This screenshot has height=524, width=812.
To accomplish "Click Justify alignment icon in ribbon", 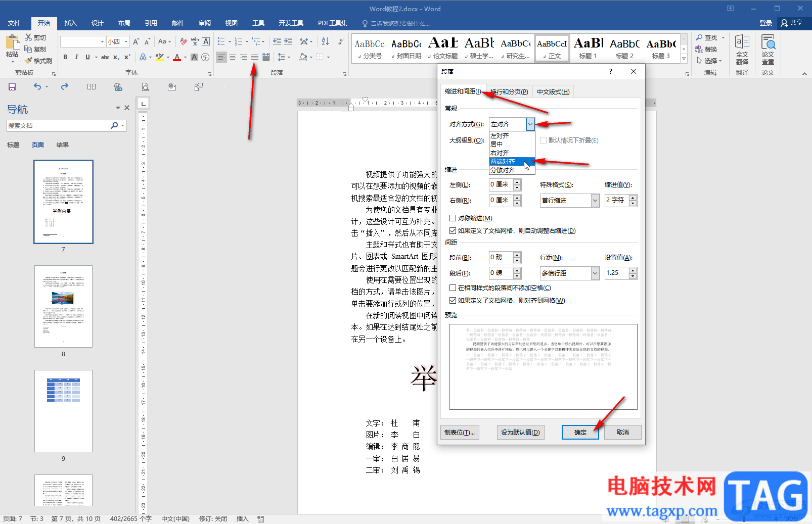I will (x=255, y=57).
